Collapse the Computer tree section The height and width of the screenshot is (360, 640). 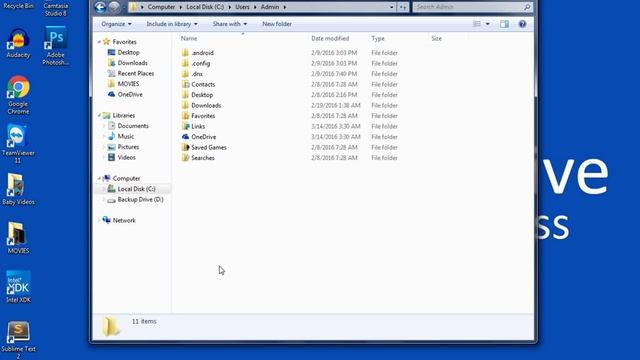point(99,178)
